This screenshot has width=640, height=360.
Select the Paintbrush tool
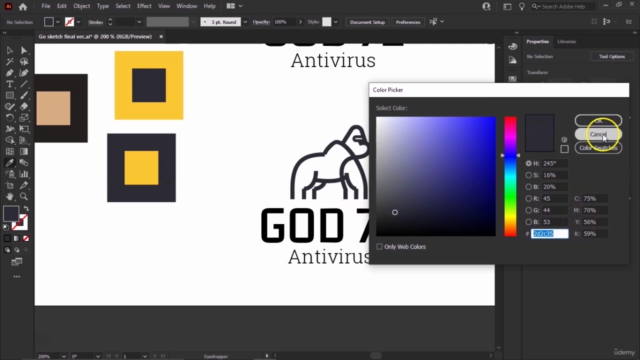(24, 96)
